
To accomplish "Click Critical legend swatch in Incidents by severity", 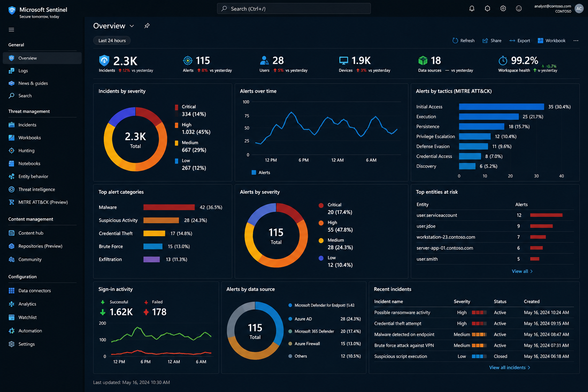I will (176, 107).
